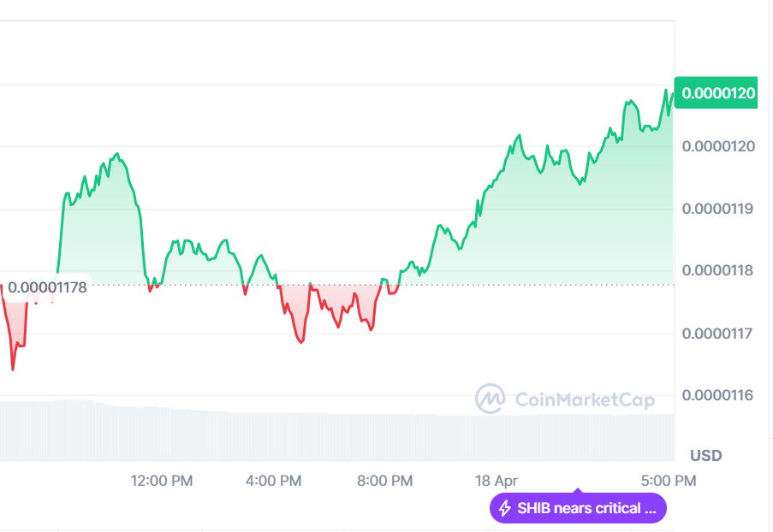The width and height of the screenshot is (773, 532).
Task: Click the CoinMarketCap watermark logo icon
Action: pos(491,399)
